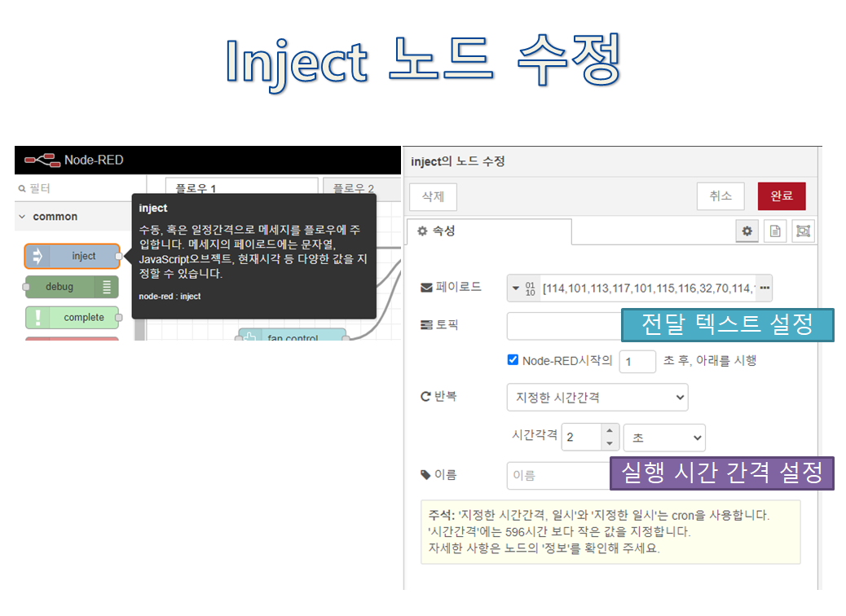Open the seconds unit dropdown
The image size is (846, 616).
point(664,438)
